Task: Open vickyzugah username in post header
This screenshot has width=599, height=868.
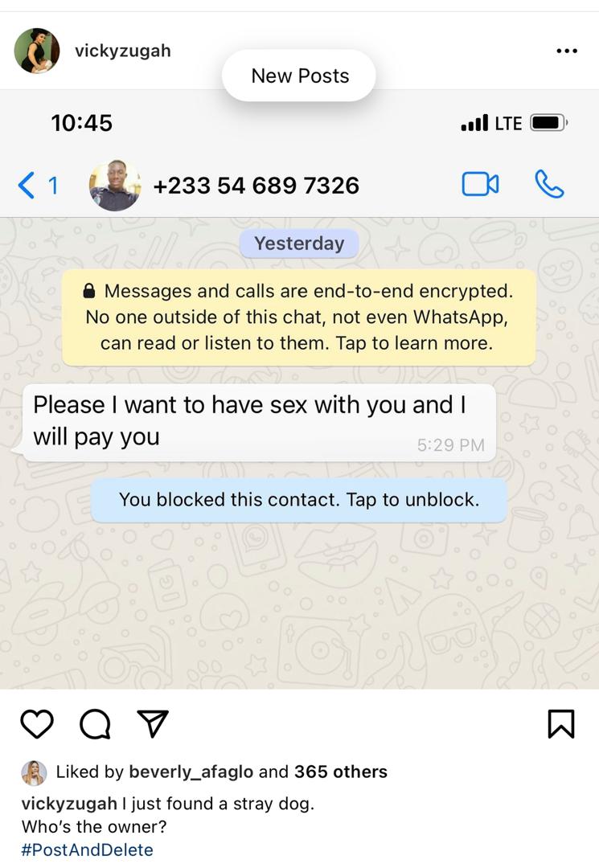Action: tap(123, 51)
